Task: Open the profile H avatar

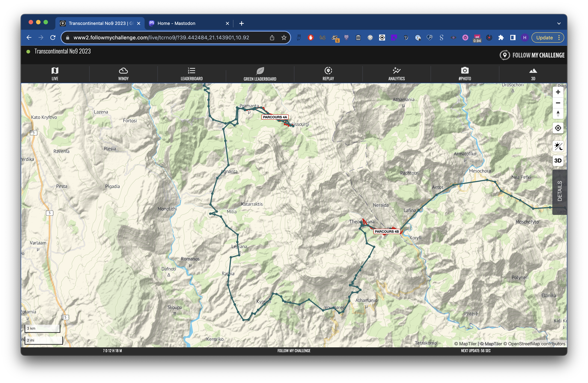Action: [524, 38]
